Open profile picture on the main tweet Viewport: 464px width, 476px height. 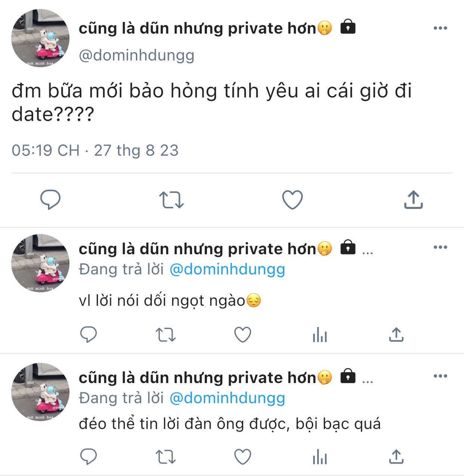click(40, 38)
